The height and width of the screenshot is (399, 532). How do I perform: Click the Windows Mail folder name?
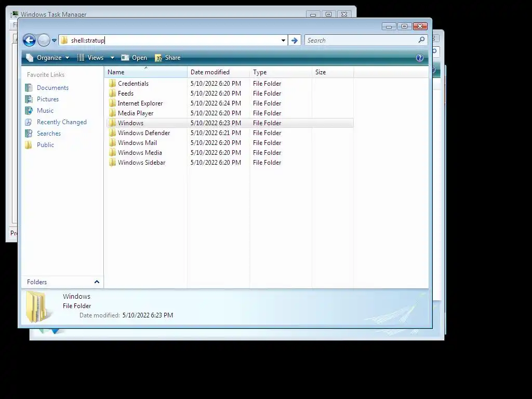click(x=137, y=142)
